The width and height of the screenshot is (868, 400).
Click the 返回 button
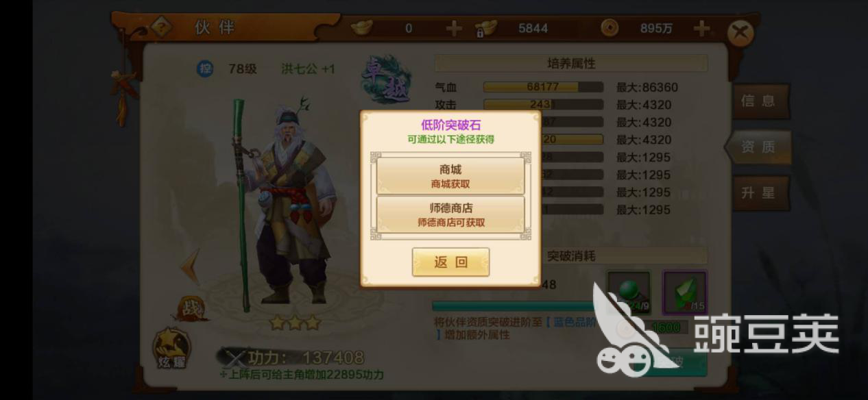[450, 262]
